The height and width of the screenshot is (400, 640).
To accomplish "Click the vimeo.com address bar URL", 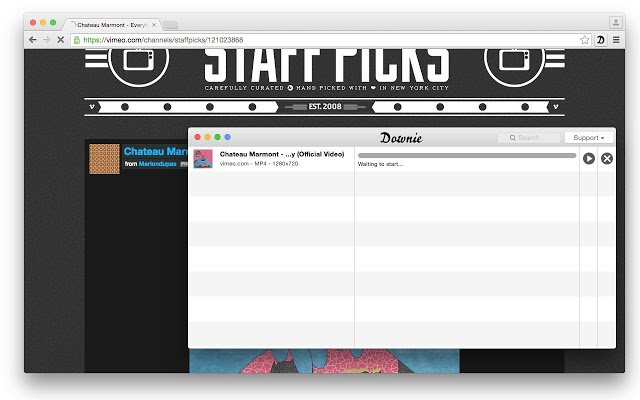I will pyautogui.click(x=163, y=40).
